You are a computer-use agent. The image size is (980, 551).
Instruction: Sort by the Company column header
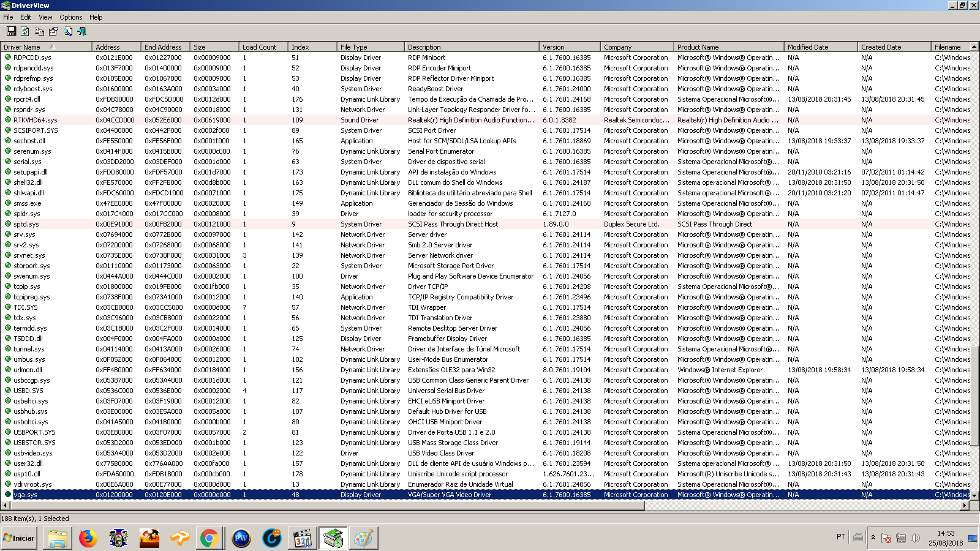(x=637, y=47)
